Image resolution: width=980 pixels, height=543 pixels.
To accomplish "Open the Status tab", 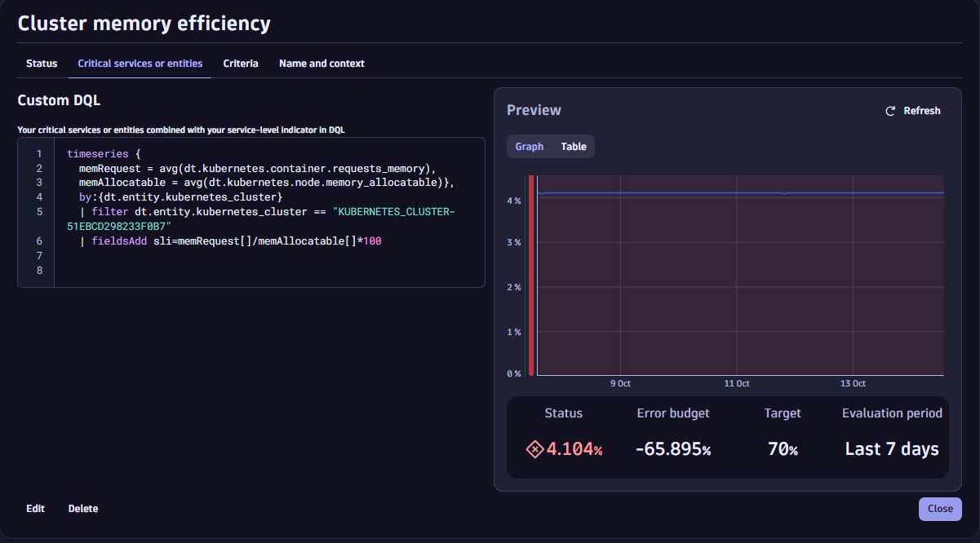I will click(42, 63).
